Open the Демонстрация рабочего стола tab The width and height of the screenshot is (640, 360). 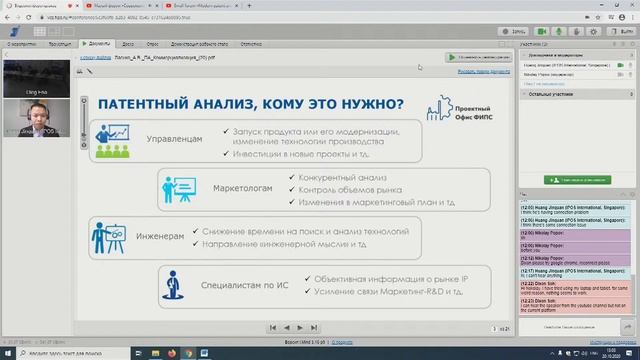(199, 44)
